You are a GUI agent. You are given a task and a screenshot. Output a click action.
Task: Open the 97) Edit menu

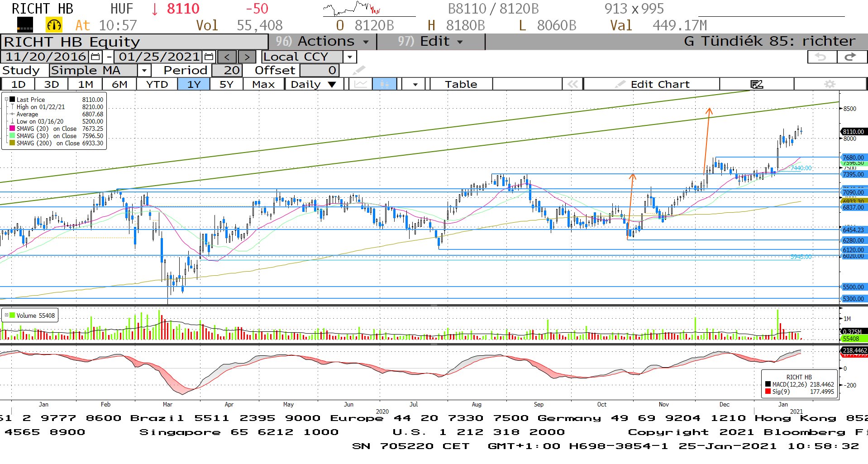[430, 41]
